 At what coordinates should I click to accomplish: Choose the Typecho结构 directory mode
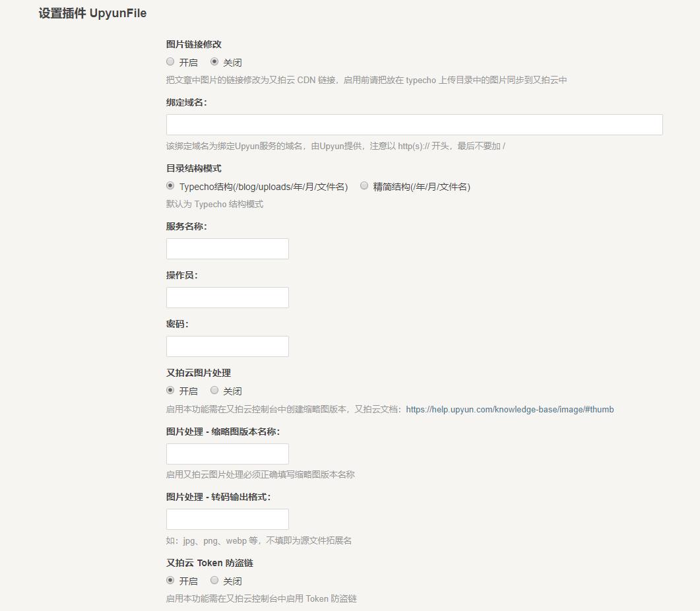pos(170,186)
